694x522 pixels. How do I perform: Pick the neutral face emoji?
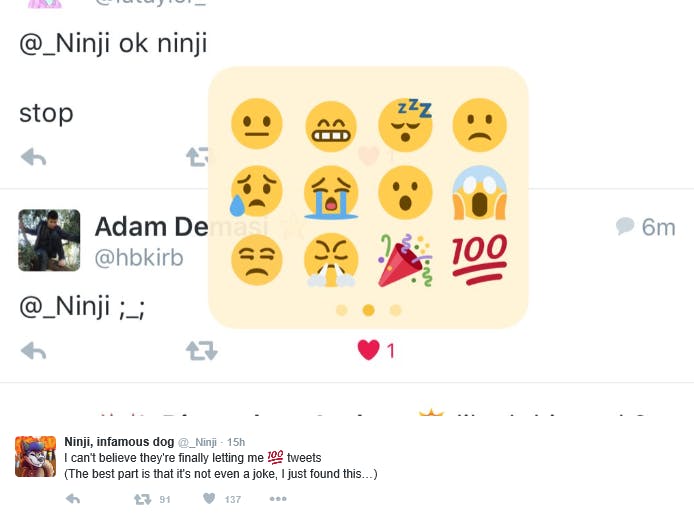(257, 124)
